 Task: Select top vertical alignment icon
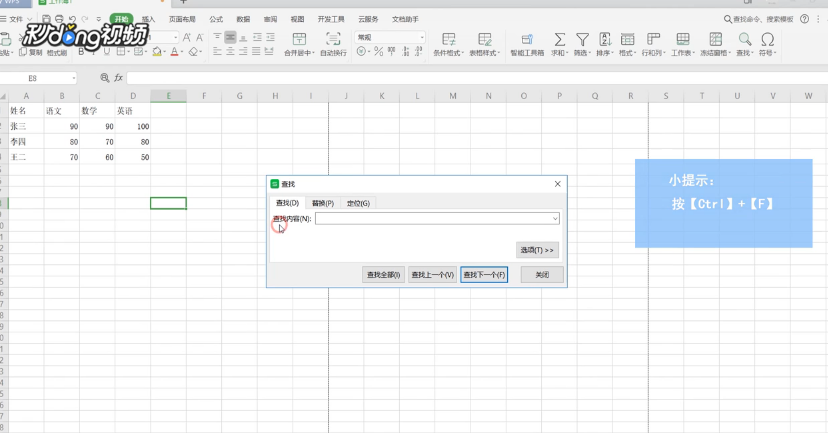coord(217,37)
